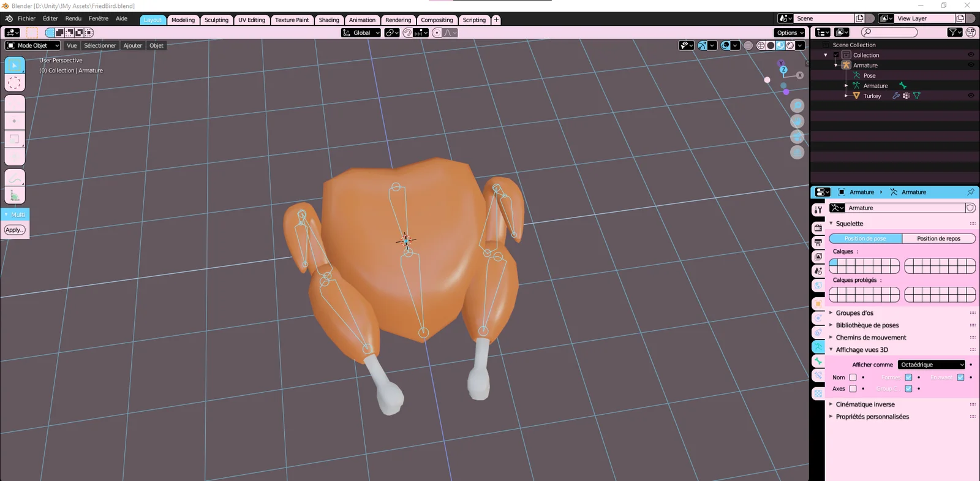Open the Physics properties tab

pos(818,318)
